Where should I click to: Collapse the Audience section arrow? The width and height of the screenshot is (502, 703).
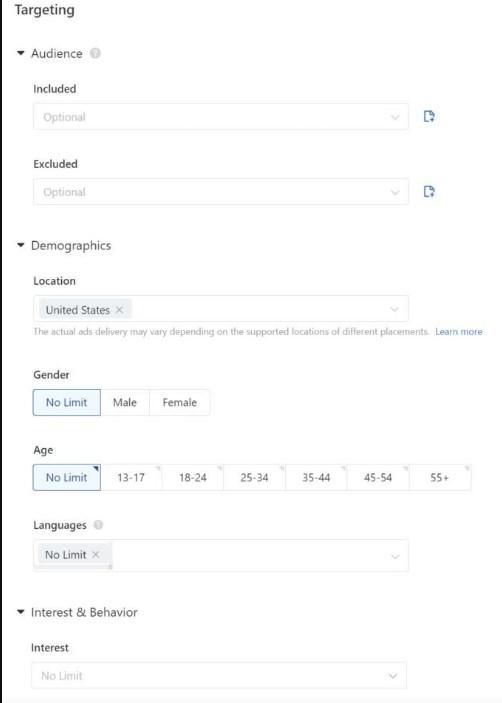21,53
